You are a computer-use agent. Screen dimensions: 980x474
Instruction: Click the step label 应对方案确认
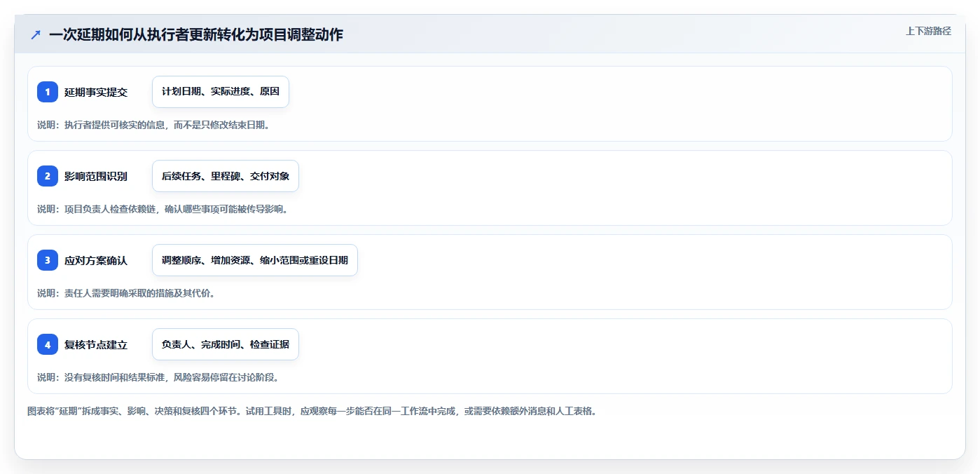click(x=96, y=260)
